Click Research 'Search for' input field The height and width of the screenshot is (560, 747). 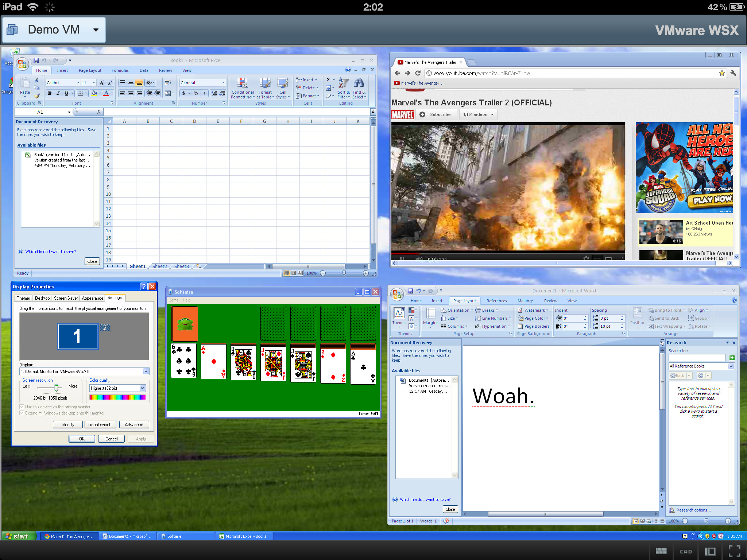click(x=697, y=358)
